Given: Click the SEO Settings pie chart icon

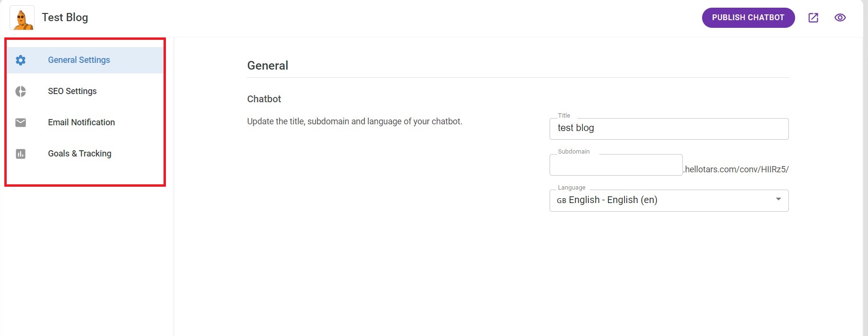Looking at the screenshot, I should coord(21,91).
